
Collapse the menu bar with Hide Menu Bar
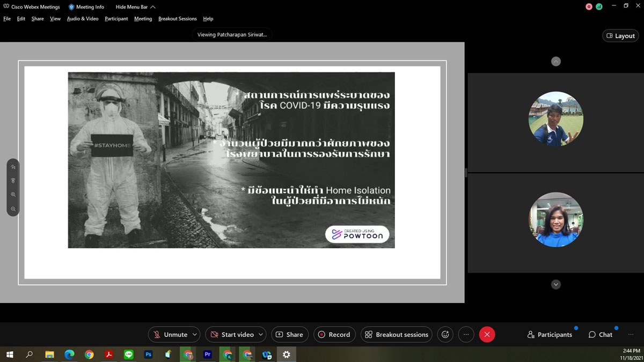(135, 7)
